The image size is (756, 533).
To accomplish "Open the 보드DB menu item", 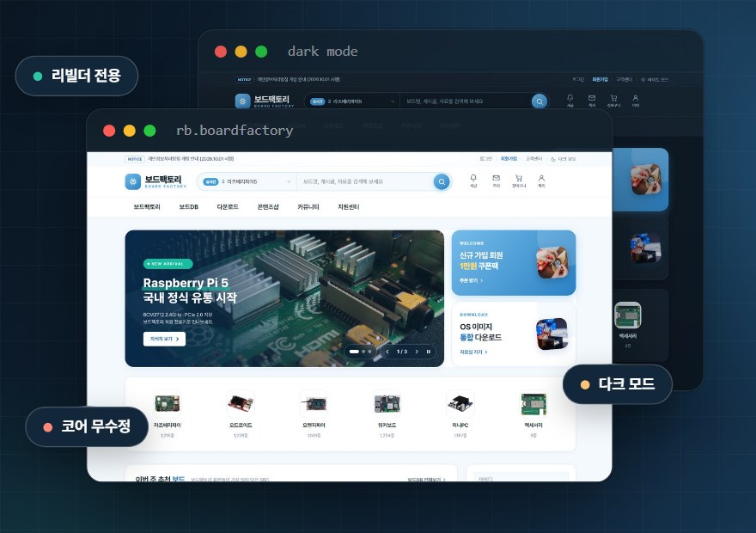I will pos(188,207).
